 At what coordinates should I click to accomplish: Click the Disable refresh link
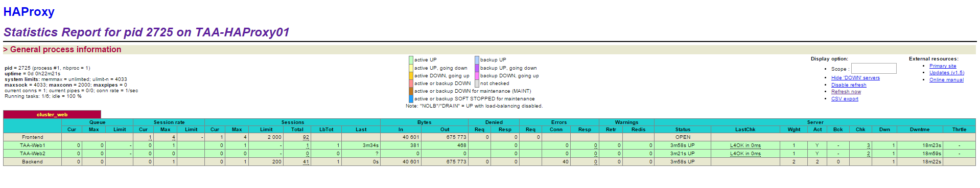click(x=849, y=85)
